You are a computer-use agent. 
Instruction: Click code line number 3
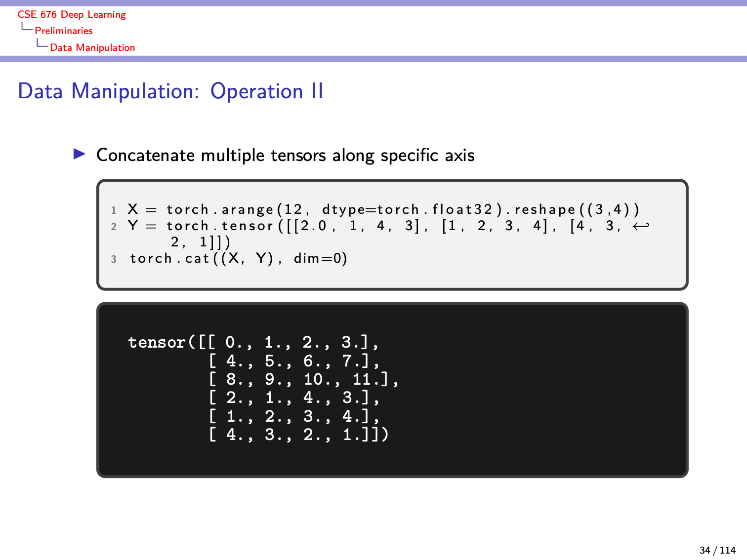tap(114, 259)
